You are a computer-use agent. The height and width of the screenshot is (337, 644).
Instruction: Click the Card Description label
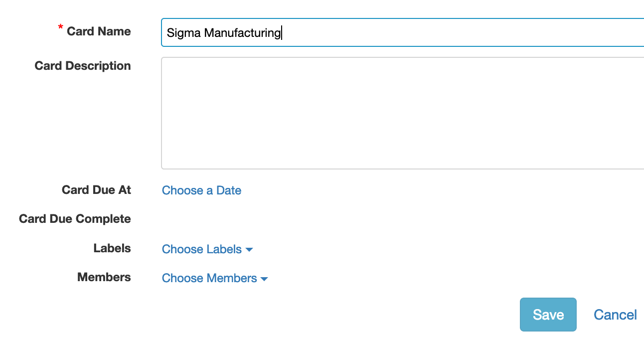pyautogui.click(x=83, y=66)
